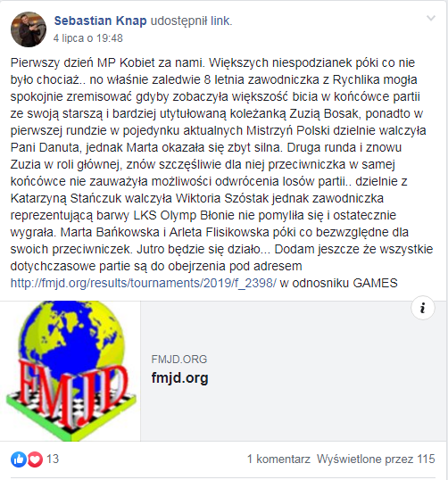
Task: Click the word GAMES ending the post
Action: click(x=375, y=283)
